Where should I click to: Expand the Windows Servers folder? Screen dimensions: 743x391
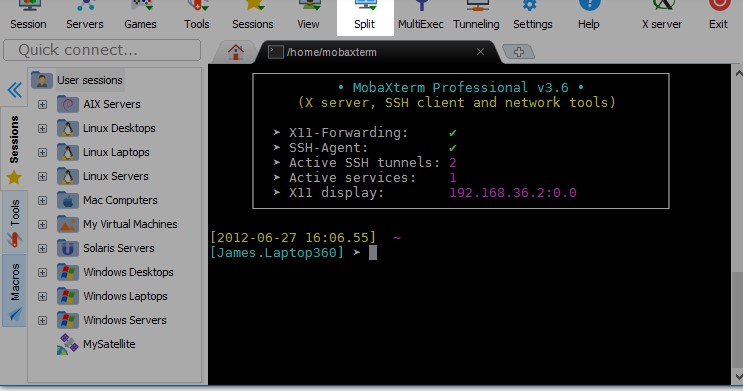coord(42,320)
